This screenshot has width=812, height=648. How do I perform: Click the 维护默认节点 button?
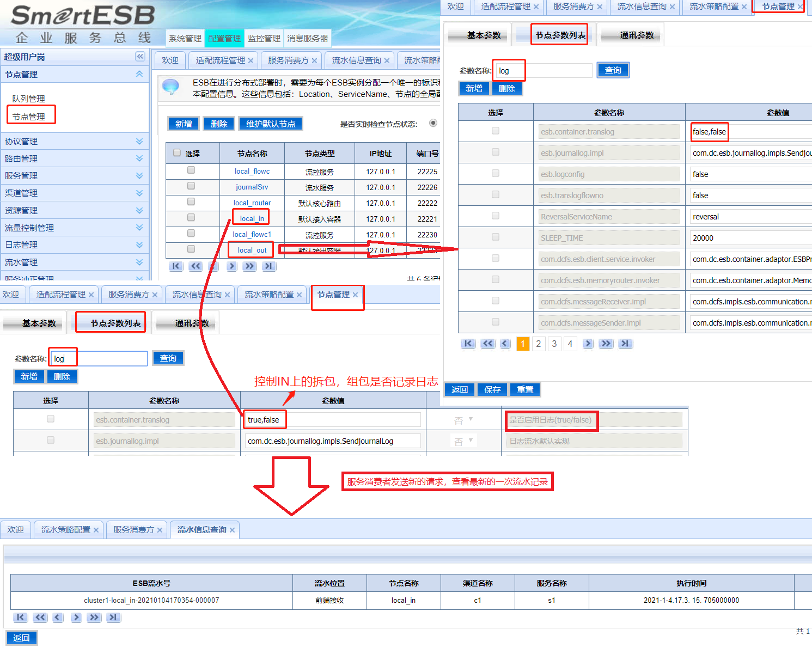point(271,124)
